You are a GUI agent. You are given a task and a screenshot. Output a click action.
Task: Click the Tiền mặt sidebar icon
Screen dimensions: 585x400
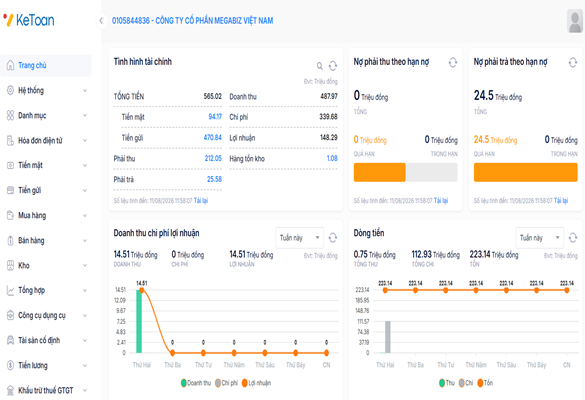[x=10, y=165]
